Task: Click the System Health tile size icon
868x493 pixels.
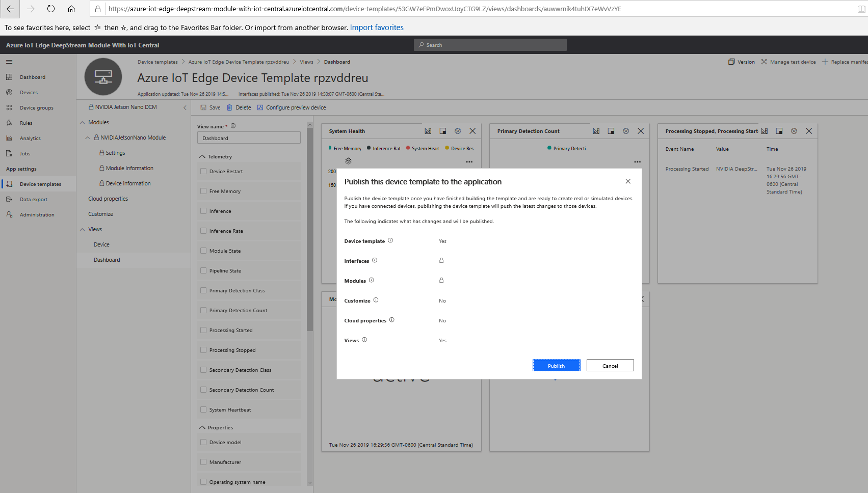Action: point(443,131)
